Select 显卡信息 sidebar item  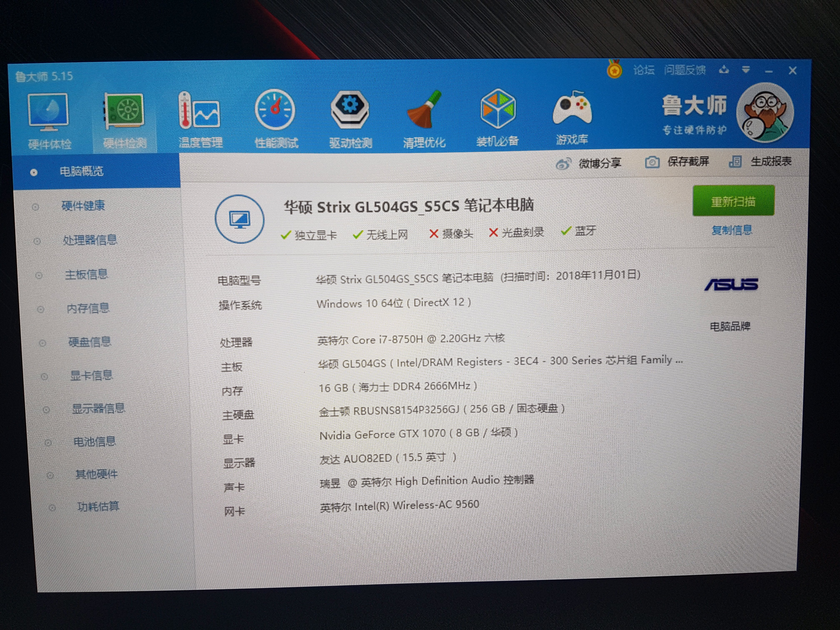[91, 376]
